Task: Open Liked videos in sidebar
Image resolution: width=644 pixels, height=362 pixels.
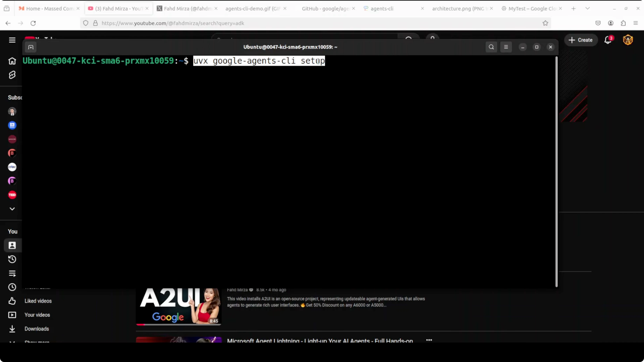Action: pyautogui.click(x=38, y=301)
